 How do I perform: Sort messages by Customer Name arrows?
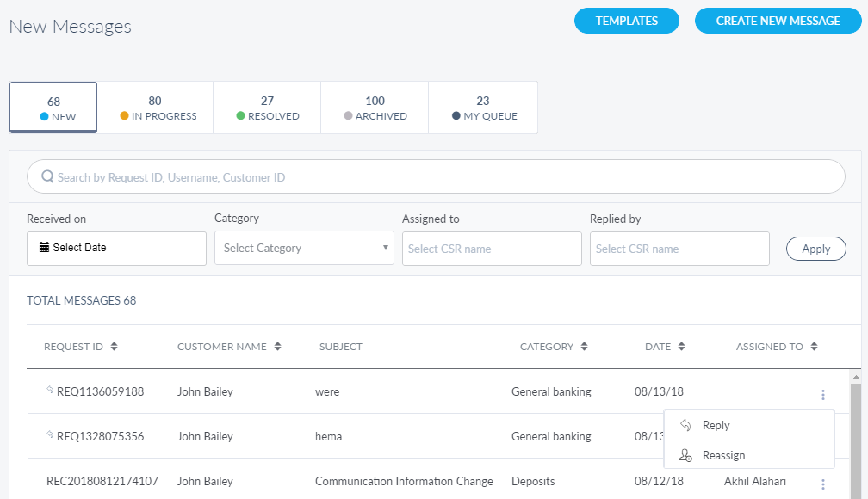tap(278, 347)
